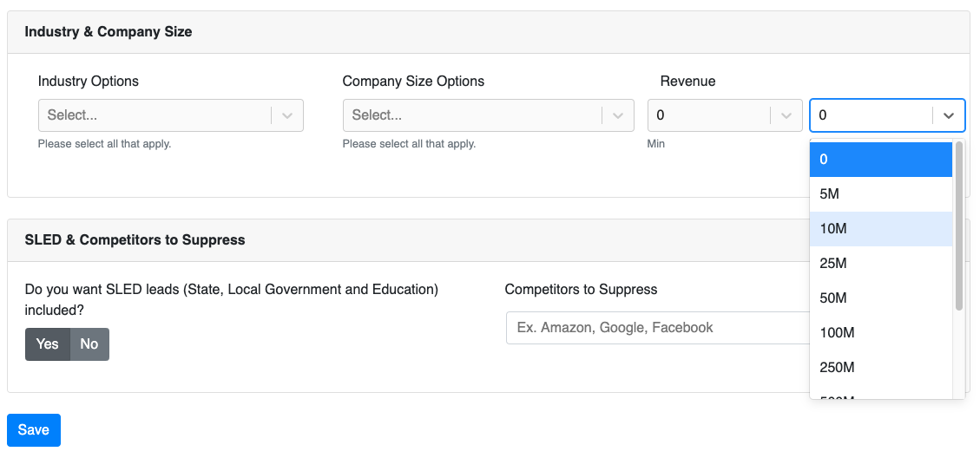Viewport: 980px width, 458px height.
Task: Choose 10M from the revenue list
Action: tap(881, 229)
